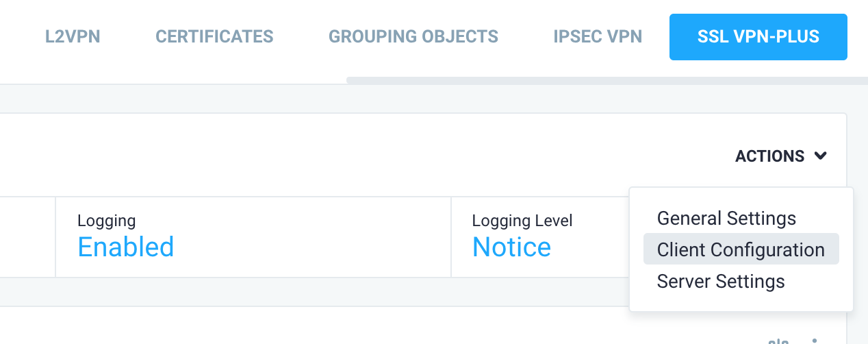Screen dimensions: 868x344
Task: Click the active SSL VPN-PLUS tab
Action: [x=758, y=37]
